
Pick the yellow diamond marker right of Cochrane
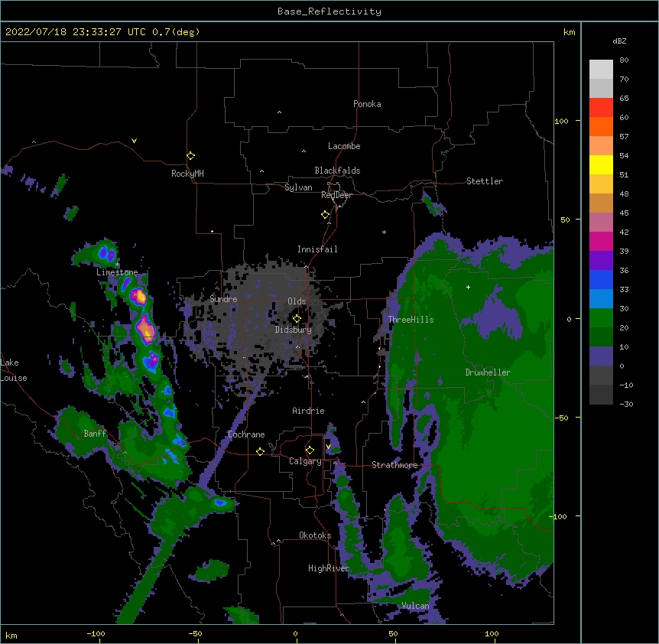260,451
